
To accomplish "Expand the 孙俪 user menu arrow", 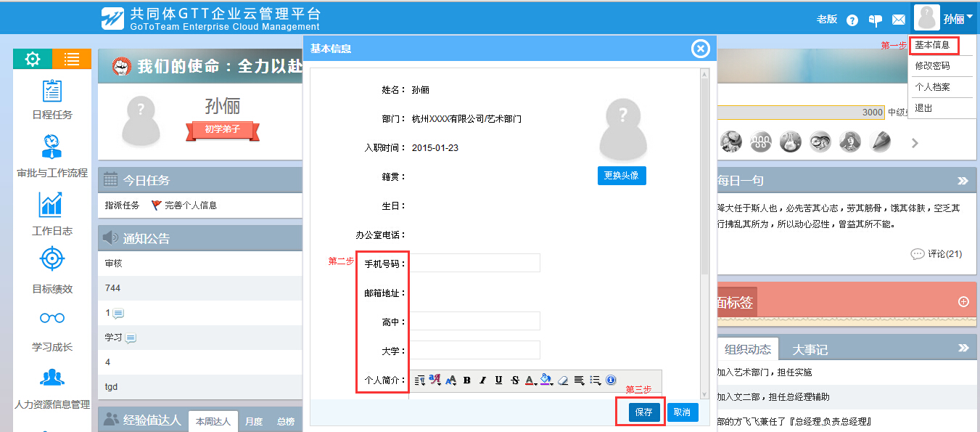I will click(x=970, y=17).
